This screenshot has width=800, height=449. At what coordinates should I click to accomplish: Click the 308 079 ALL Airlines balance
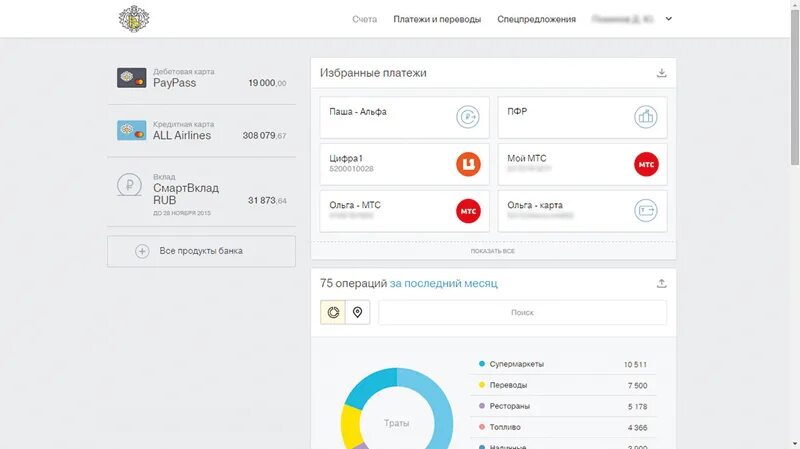click(x=264, y=135)
